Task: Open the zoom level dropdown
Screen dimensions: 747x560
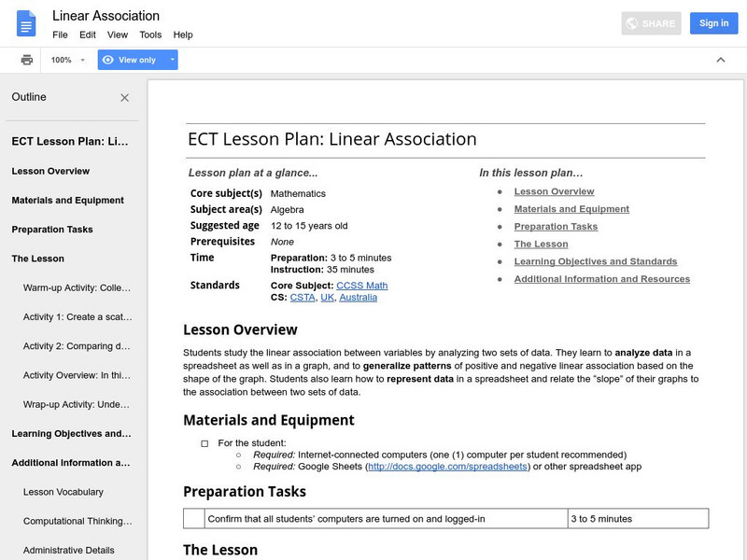Action: (x=67, y=60)
